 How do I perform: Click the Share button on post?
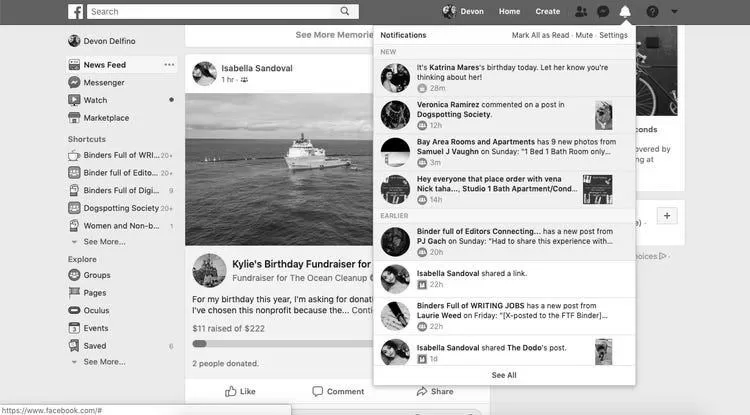[435, 392]
